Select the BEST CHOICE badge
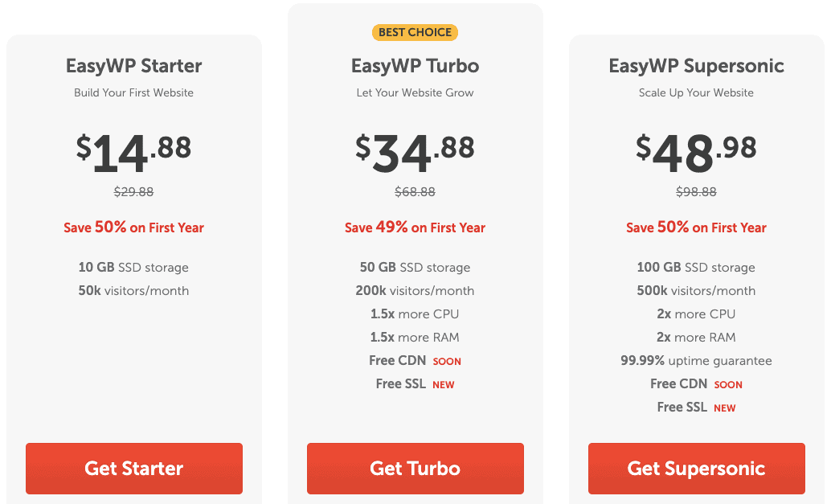831x504 pixels. coord(415,32)
